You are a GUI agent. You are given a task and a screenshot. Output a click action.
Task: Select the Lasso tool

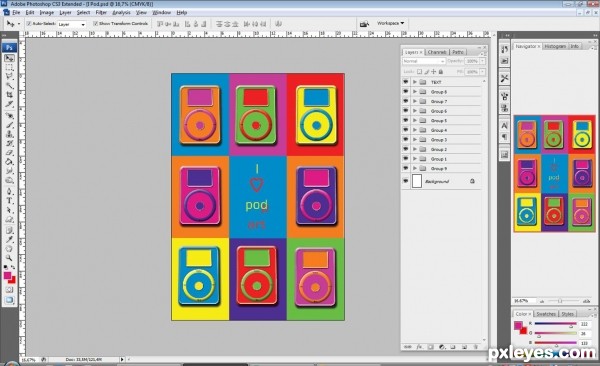[x=9, y=77]
